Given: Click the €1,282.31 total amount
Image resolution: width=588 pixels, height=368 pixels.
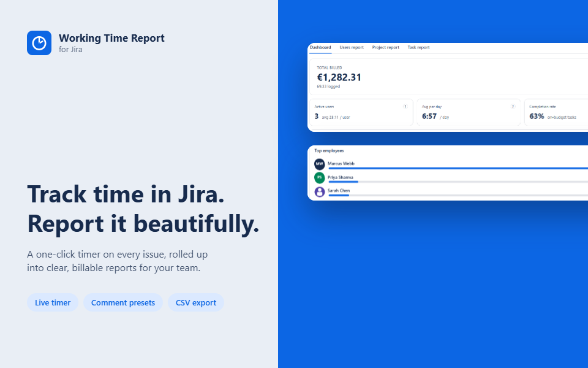Looking at the screenshot, I should point(339,77).
